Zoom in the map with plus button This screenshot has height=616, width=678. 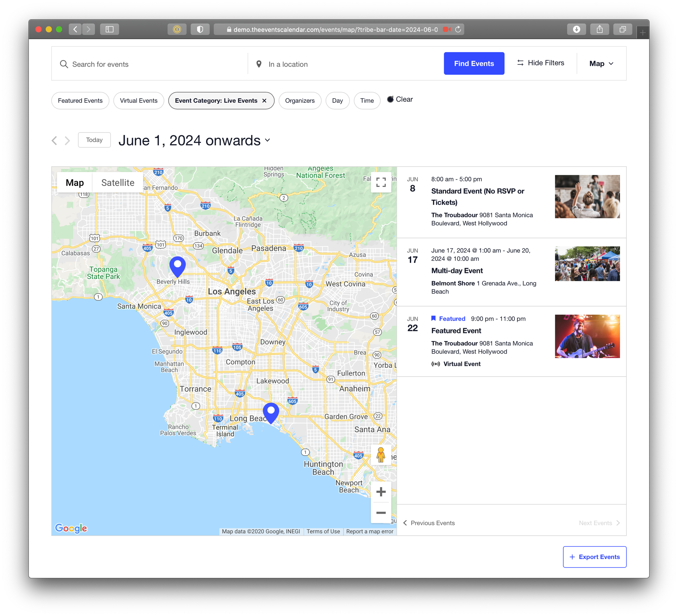tap(381, 492)
